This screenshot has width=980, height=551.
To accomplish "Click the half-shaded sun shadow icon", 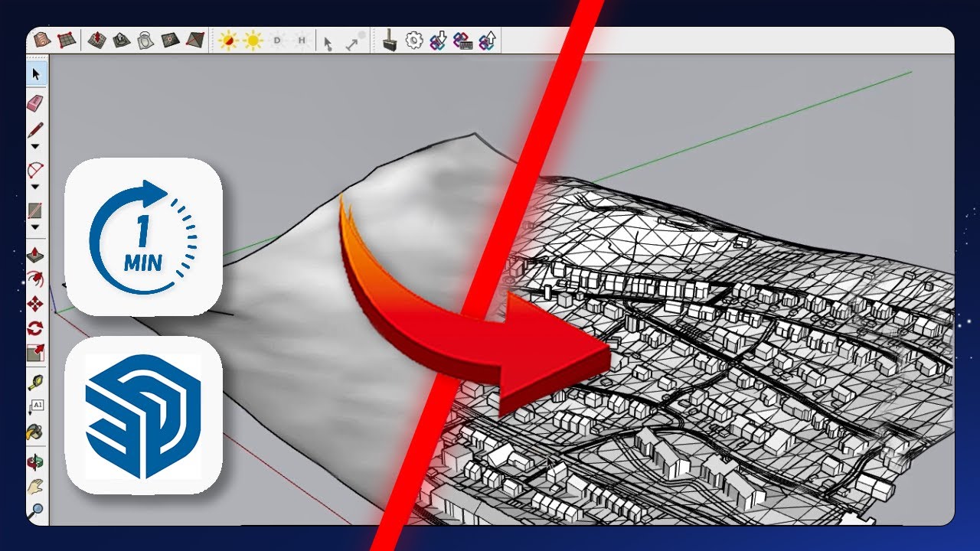I will coord(228,41).
